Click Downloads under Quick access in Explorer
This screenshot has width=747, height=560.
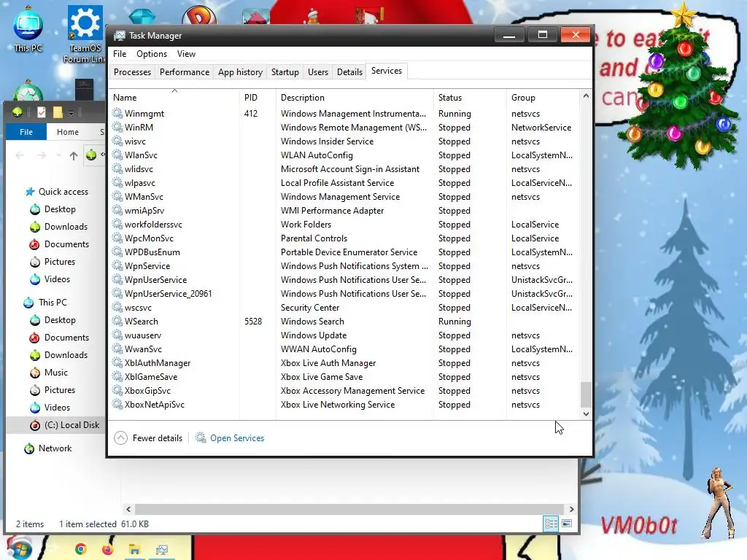[66, 227]
